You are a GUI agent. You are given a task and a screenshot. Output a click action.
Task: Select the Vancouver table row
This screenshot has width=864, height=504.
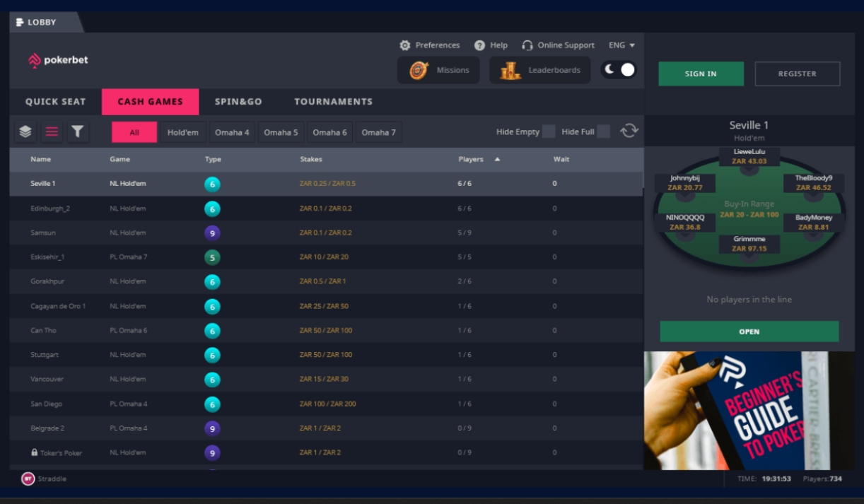pos(326,380)
